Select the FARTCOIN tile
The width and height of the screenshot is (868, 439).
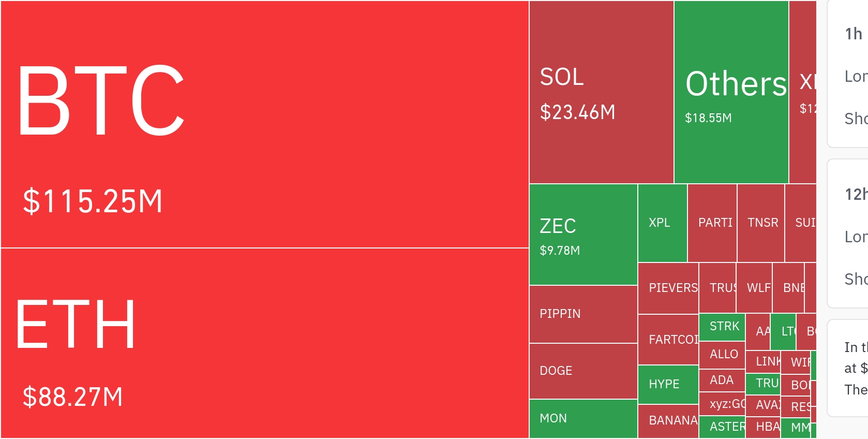click(668, 340)
